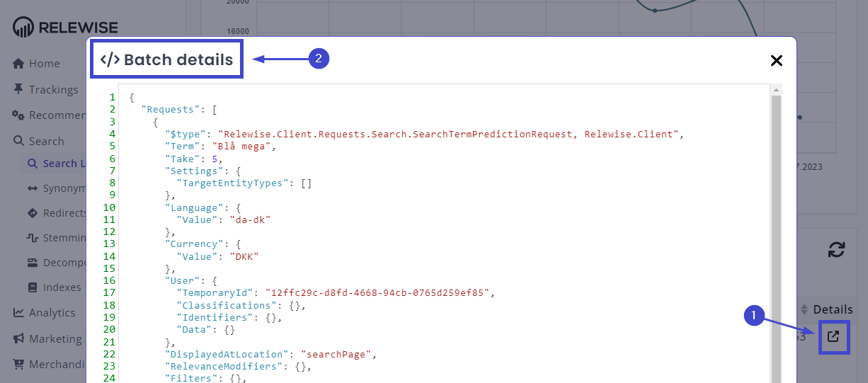Image resolution: width=868 pixels, height=383 pixels.
Task: Click the Merchandising cart icon
Action: click(x=19, y=365)
